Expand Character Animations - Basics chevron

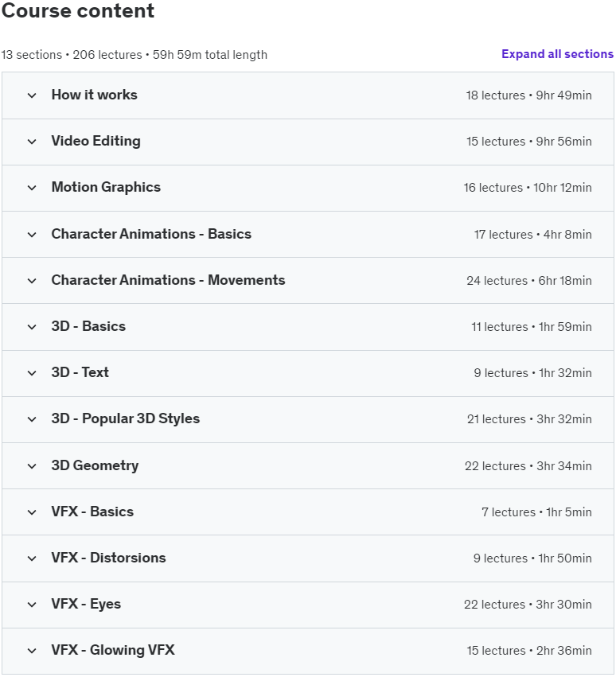[x=32, y=235]
